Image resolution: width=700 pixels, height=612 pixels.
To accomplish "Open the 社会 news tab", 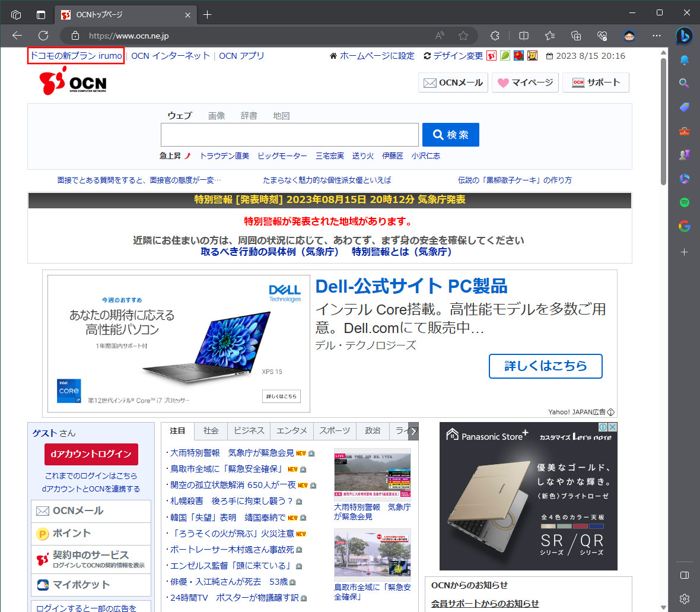I will (x=211, y=431).
